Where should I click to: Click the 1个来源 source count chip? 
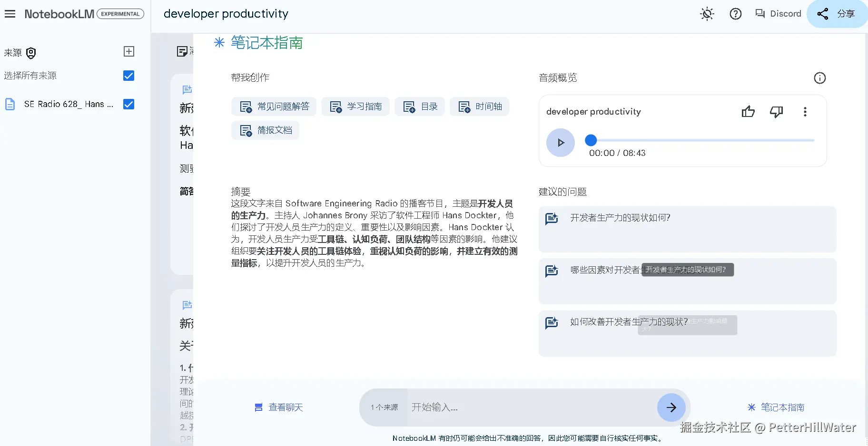click(x=385, y=407)
